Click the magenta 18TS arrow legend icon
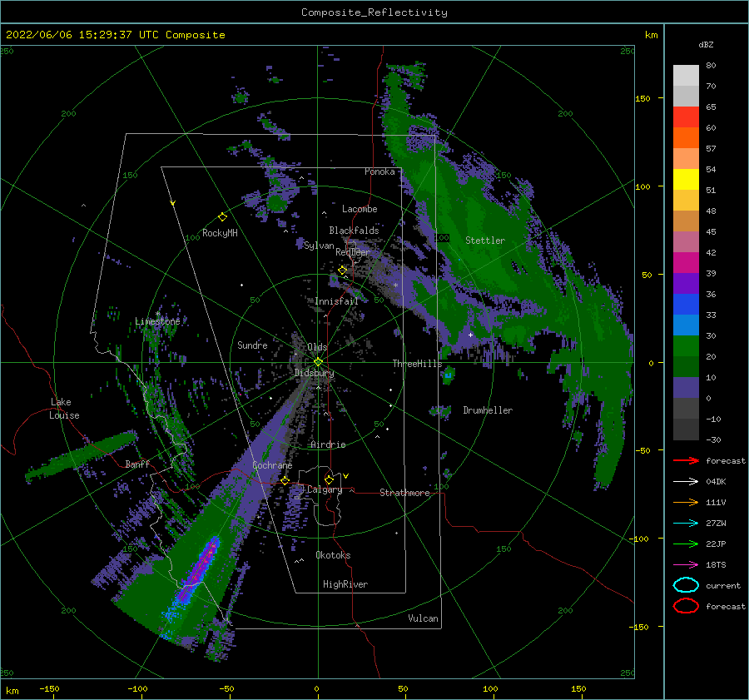 (686, 565)
